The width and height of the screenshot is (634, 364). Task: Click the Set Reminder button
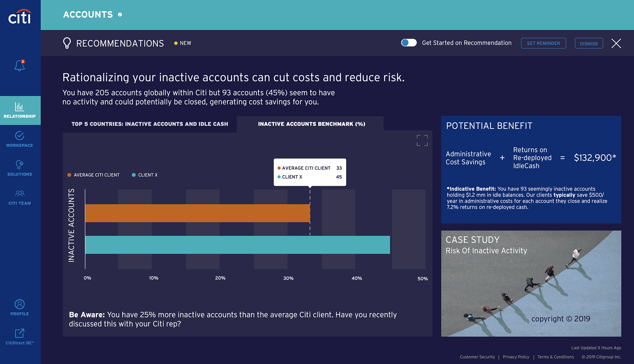click(543, 43)
